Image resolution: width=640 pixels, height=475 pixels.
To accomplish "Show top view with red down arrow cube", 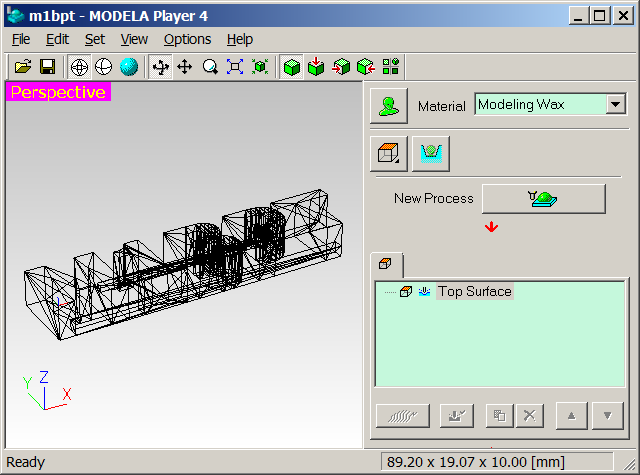I will (x=316, y=67).
